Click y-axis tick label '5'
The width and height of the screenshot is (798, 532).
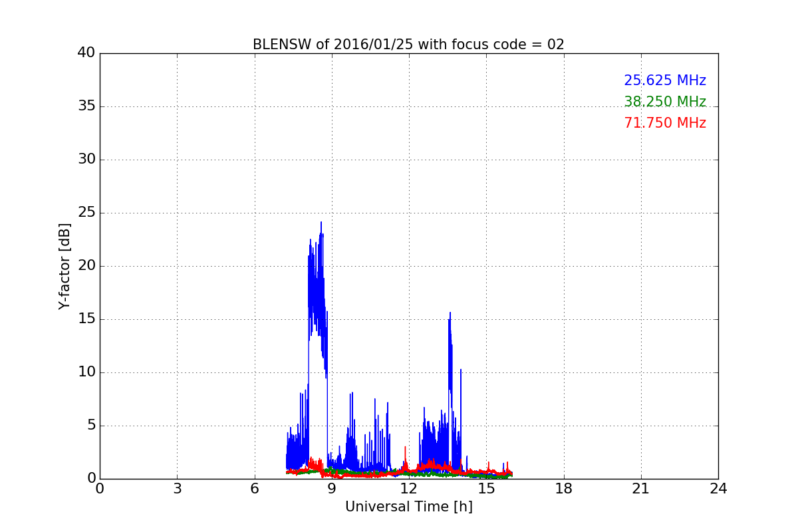coord(91,426)
